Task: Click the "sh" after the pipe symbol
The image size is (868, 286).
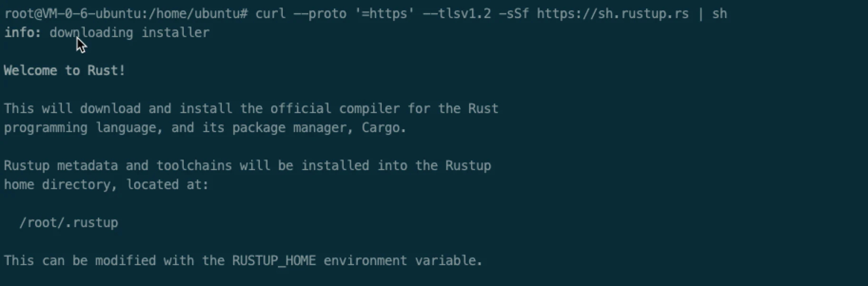Action: [720, 13]
